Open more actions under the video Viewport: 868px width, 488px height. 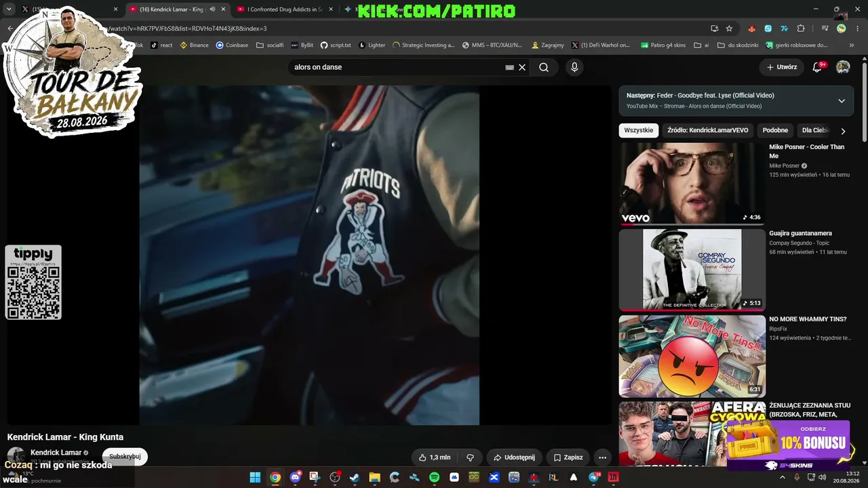(x=602, y=457)
